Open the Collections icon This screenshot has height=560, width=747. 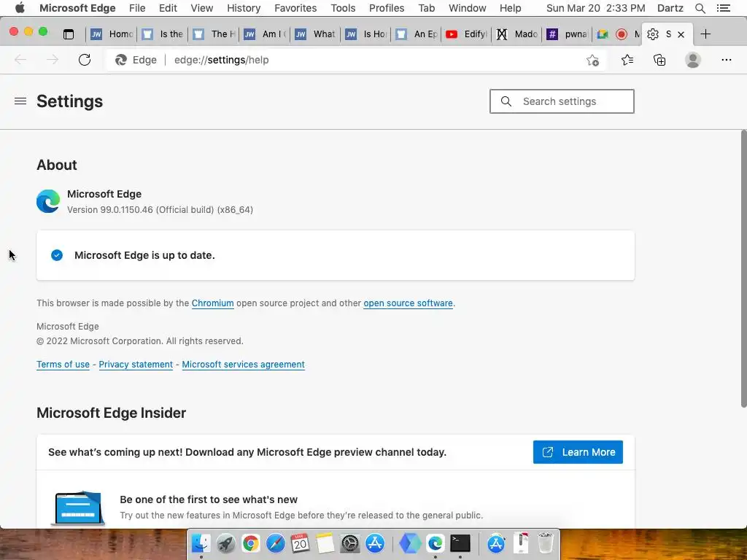659,60
